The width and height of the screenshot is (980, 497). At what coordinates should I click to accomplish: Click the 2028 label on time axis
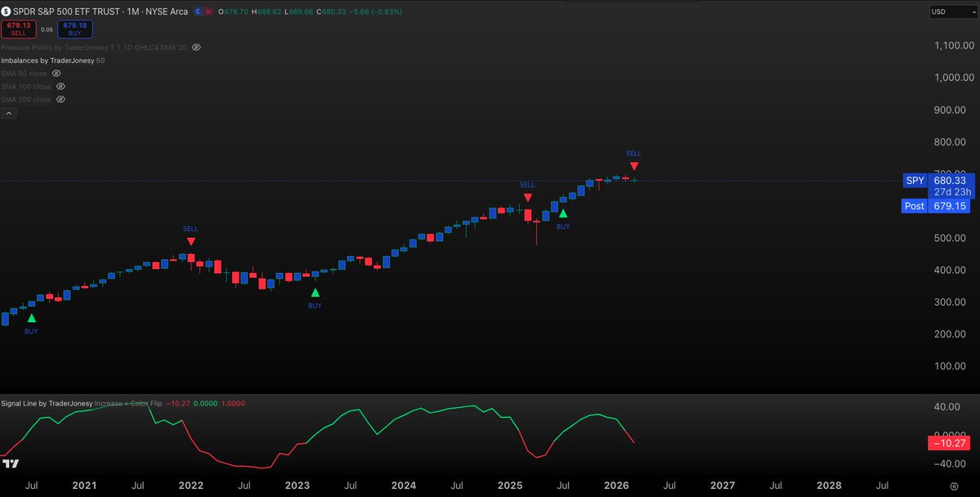pos(830,486)
